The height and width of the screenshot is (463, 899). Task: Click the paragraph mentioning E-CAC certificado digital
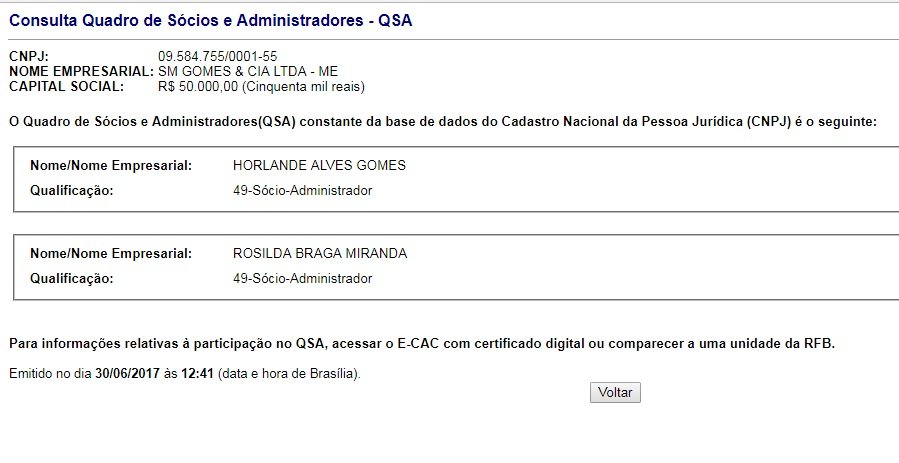click(421, 344)
